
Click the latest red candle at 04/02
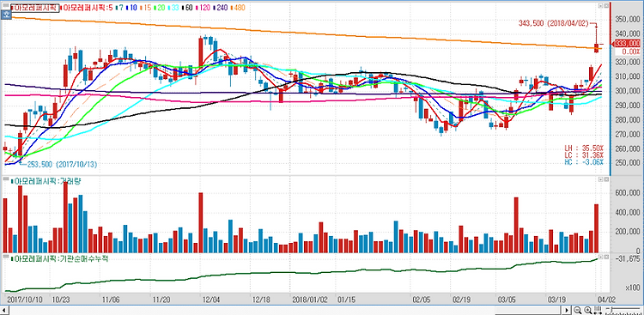tap(597, 48)
